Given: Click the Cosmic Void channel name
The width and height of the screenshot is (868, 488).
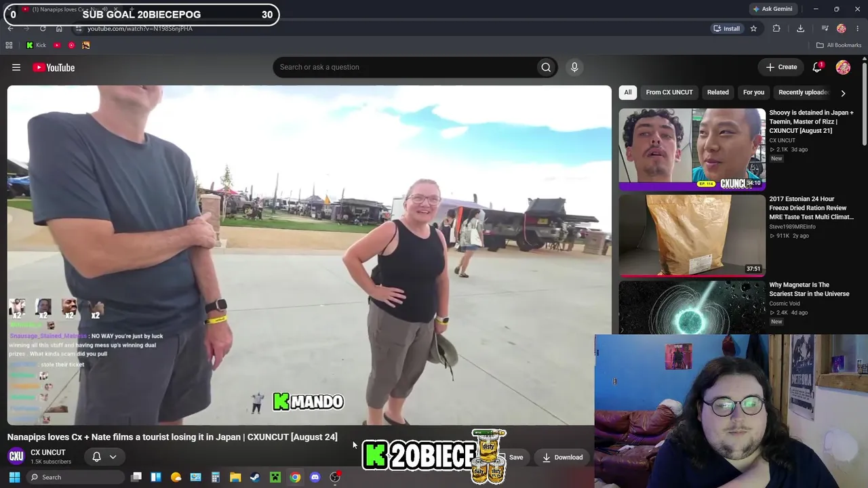Looking at the screenshot, I should pos(785,303).
